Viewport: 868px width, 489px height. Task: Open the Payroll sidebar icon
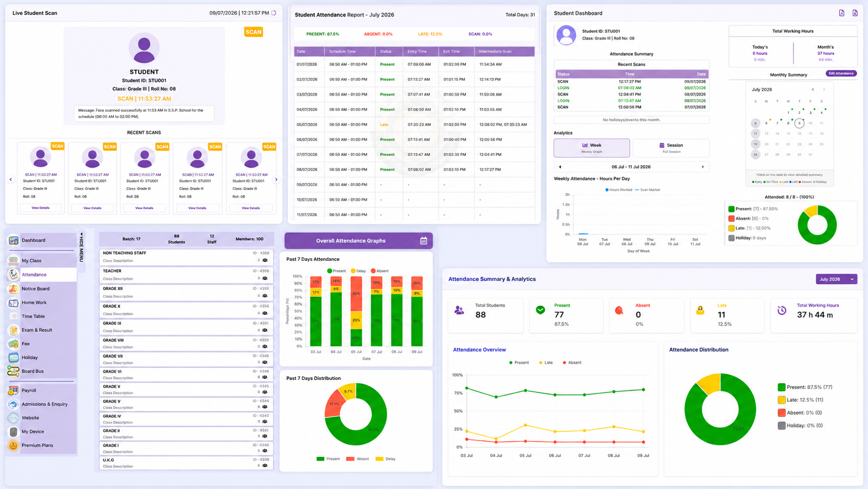pos(13,390)
